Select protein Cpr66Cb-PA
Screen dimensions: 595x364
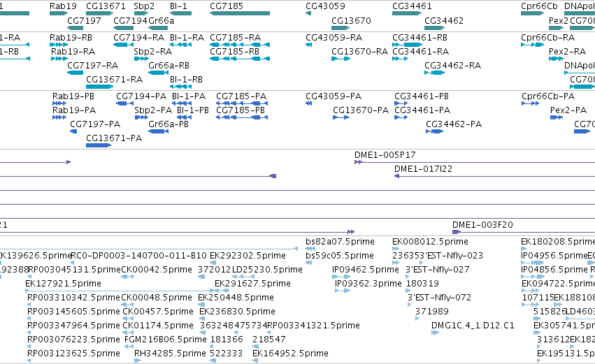pos(548,96)
